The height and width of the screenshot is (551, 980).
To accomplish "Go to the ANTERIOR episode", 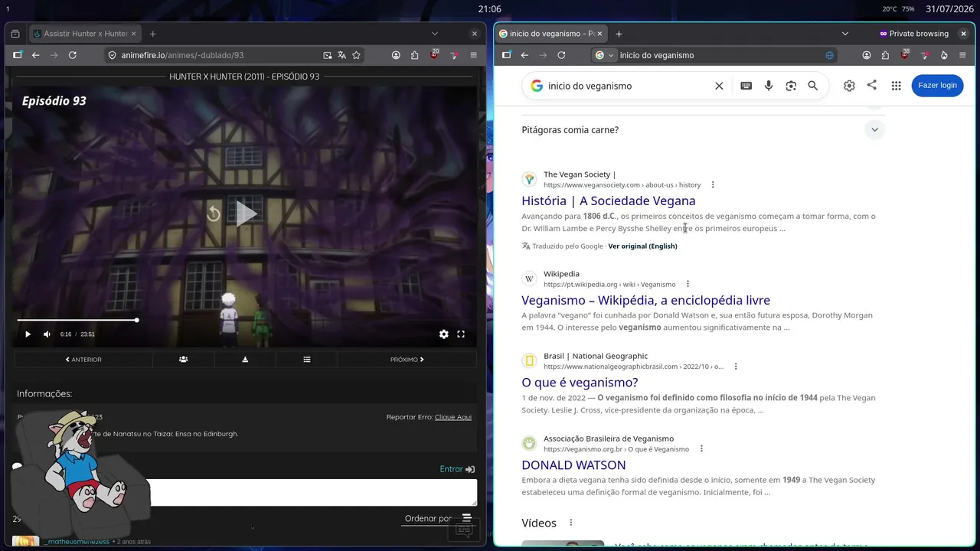I will [x=83, y=360].
